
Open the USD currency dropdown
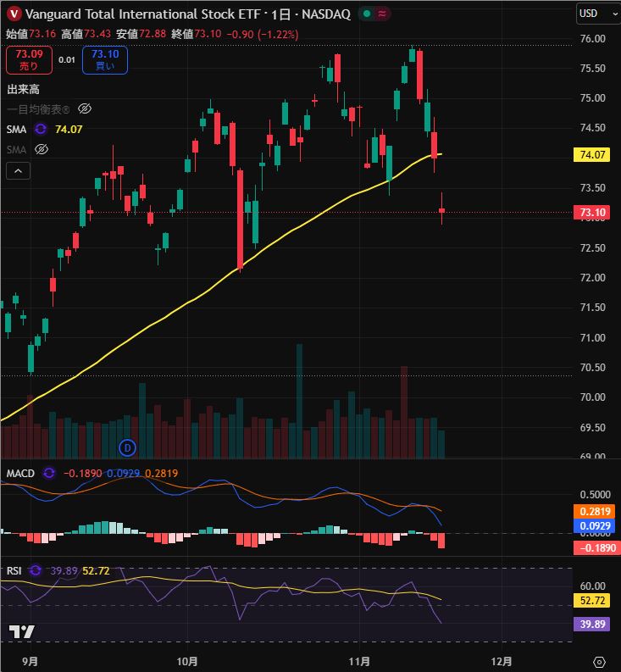click(593, 14)
